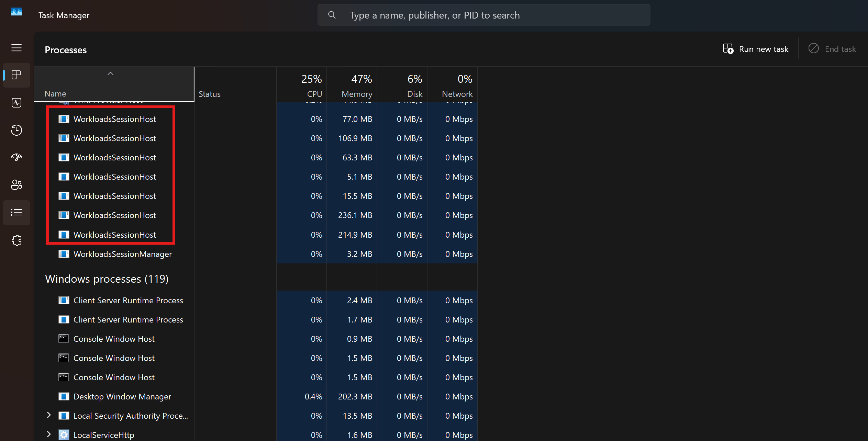Open the Startup apps page icon
The height and width of the screenshot is (441, 868).
16,157
